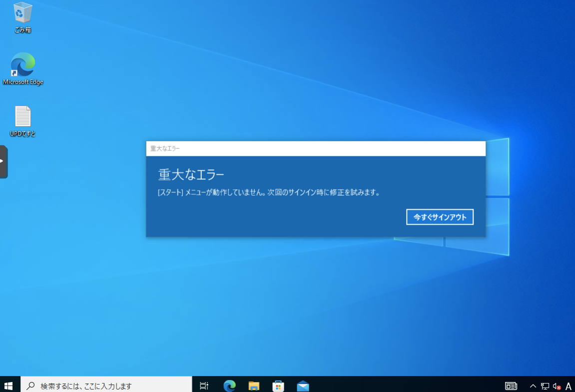
Task: Open the Mail app from the taskbar
Action: coord(303,386)
